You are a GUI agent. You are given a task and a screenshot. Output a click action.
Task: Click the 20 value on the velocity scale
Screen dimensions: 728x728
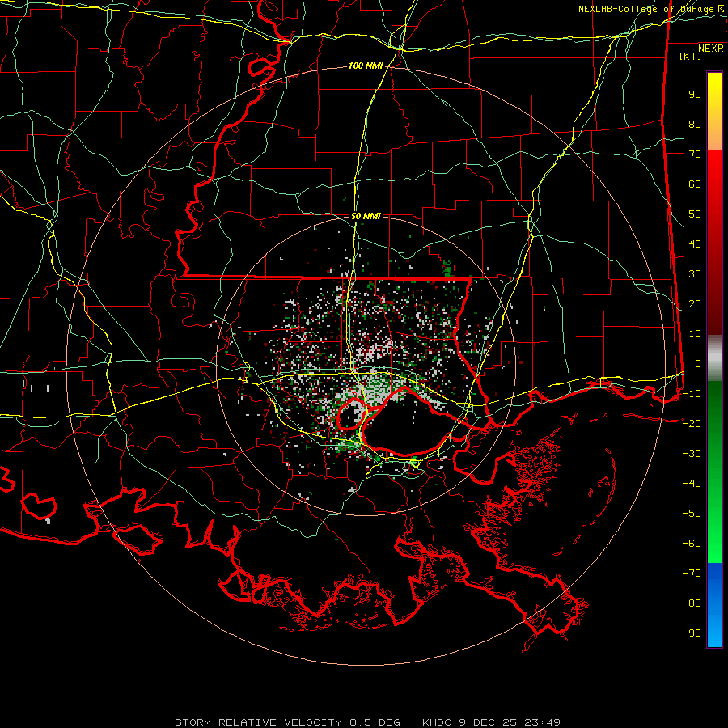[695, 303]
